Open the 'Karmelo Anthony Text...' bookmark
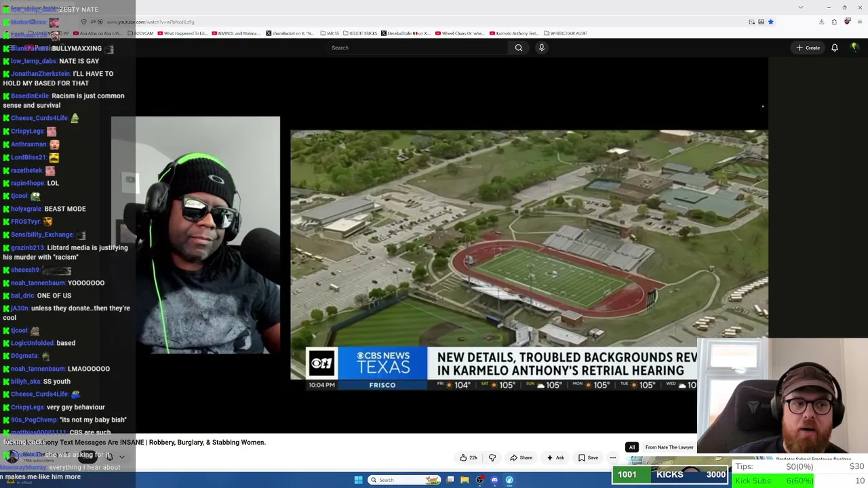 click(x=514, y=33)
